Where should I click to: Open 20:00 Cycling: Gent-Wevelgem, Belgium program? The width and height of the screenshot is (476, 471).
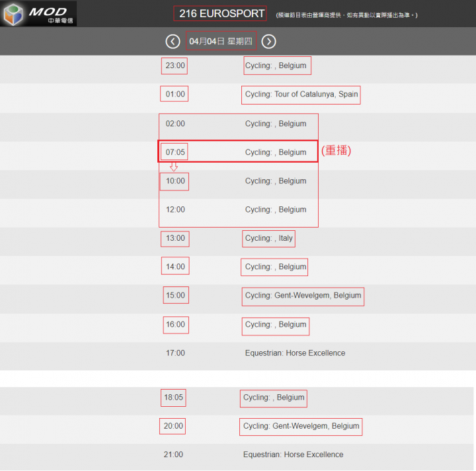coord(301,426)
